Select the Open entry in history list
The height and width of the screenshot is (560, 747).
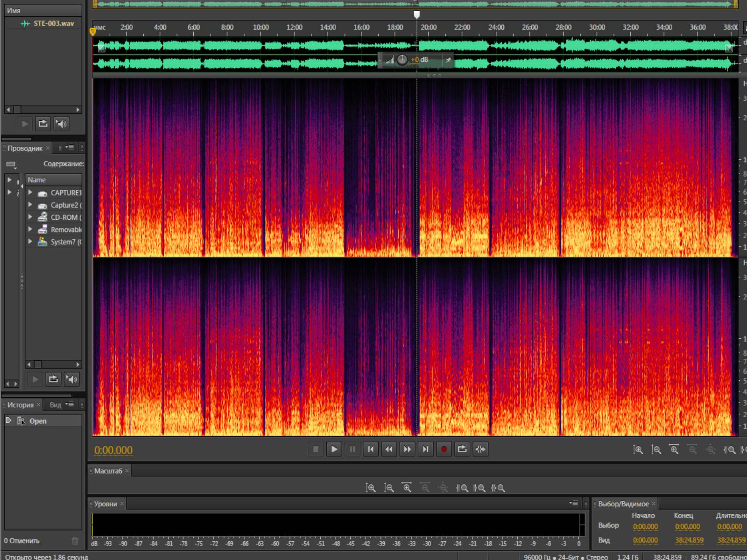[x=38, y=421]
